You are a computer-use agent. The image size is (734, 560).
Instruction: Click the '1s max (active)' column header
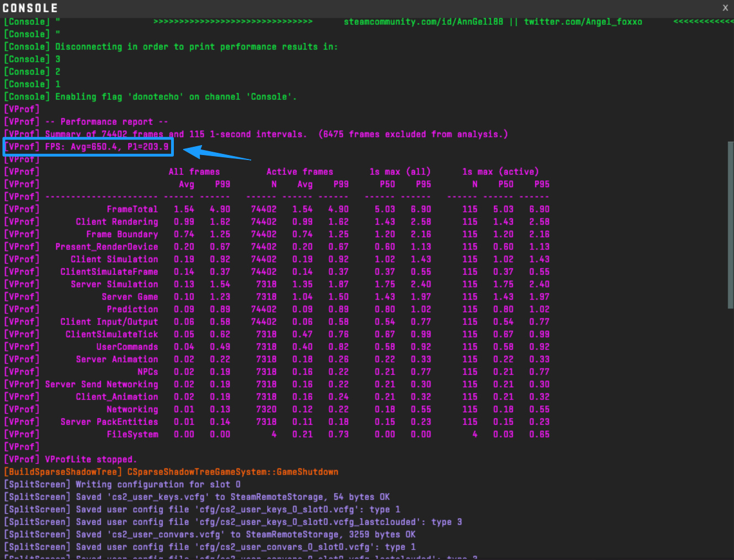tap(501, 172)
